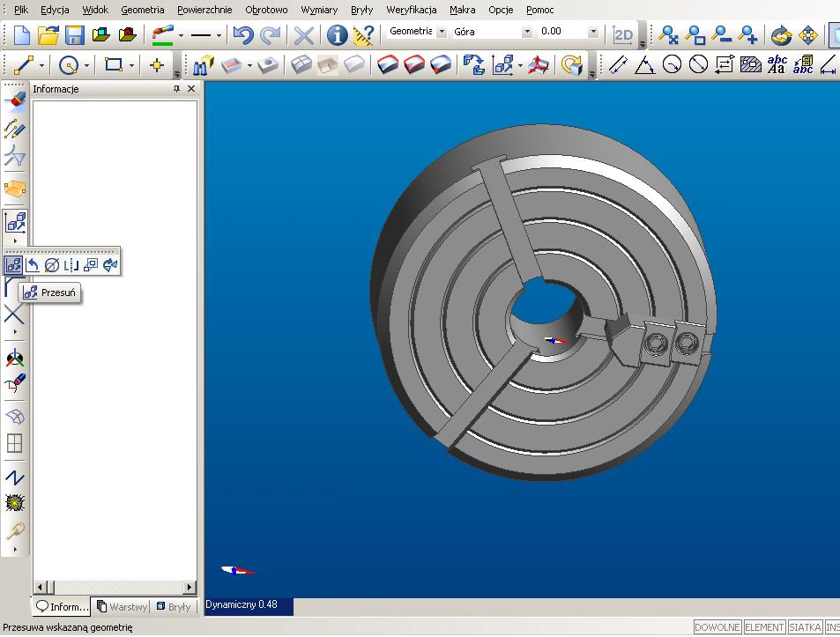Click the grey X delete icon in the top toolbar
The height and width of the screenshot is (637, 840).
click(x=304, y=35)
